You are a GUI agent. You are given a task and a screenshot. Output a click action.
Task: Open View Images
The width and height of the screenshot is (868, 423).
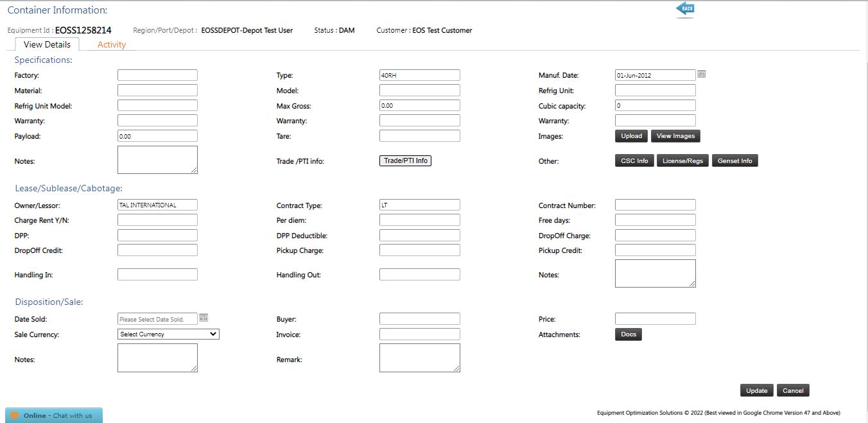[675, 136]
